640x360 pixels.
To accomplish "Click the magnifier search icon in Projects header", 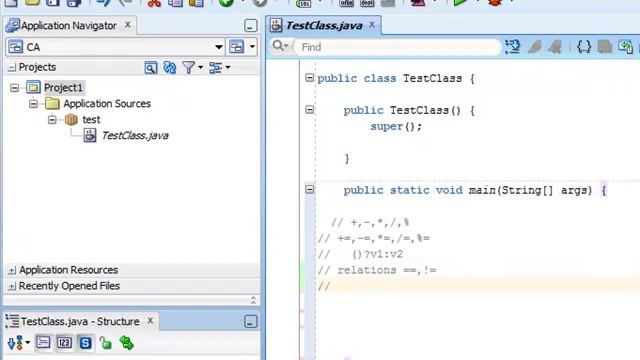I will coord(151,67).
